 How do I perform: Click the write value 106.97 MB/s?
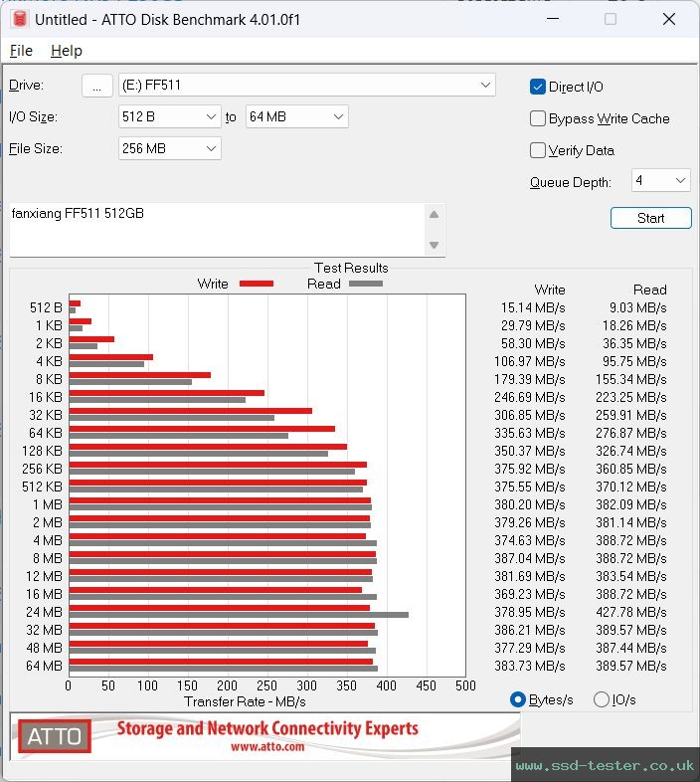pos(530,361)
